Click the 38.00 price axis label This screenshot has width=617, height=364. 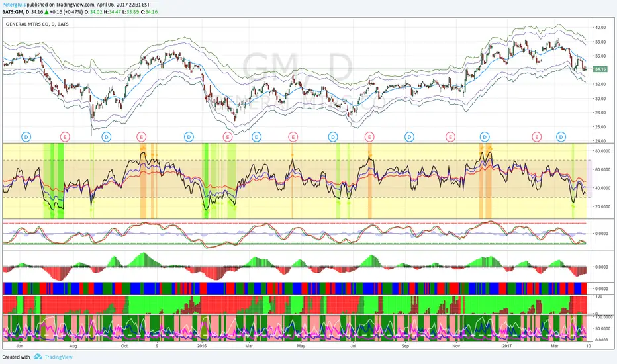coord(600,42)
